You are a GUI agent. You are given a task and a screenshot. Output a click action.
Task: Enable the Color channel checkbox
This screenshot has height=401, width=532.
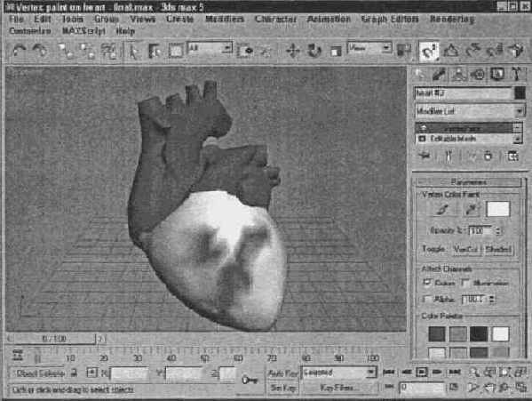point(427,282)
